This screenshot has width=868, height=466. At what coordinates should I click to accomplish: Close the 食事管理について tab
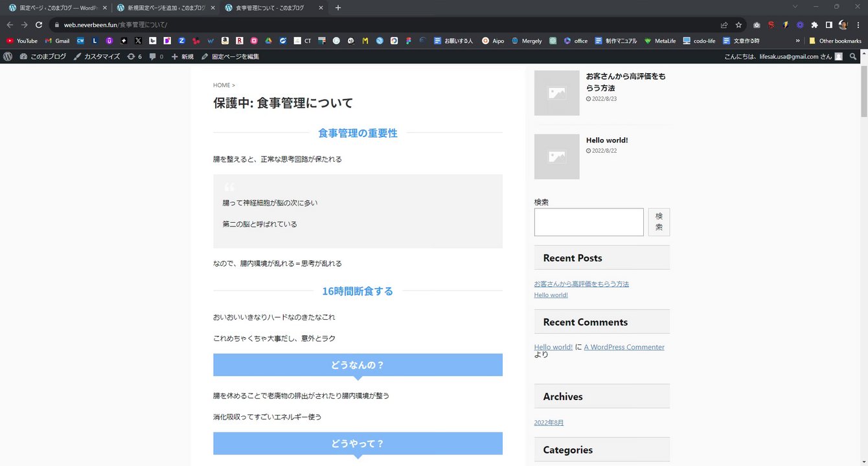320,8
